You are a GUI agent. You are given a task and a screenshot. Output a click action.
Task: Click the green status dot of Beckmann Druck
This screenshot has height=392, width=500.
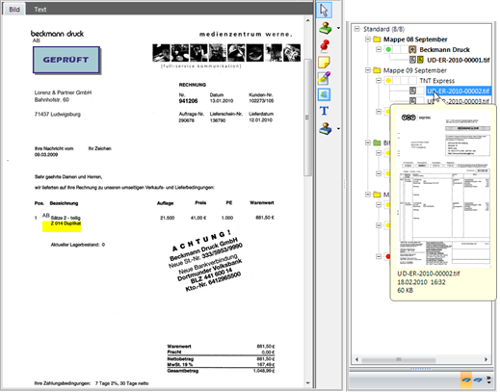point(388,50)
